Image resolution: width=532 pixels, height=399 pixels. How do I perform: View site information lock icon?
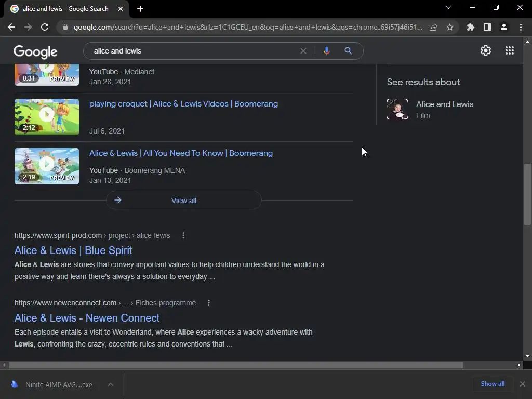[x=65, y=27]
